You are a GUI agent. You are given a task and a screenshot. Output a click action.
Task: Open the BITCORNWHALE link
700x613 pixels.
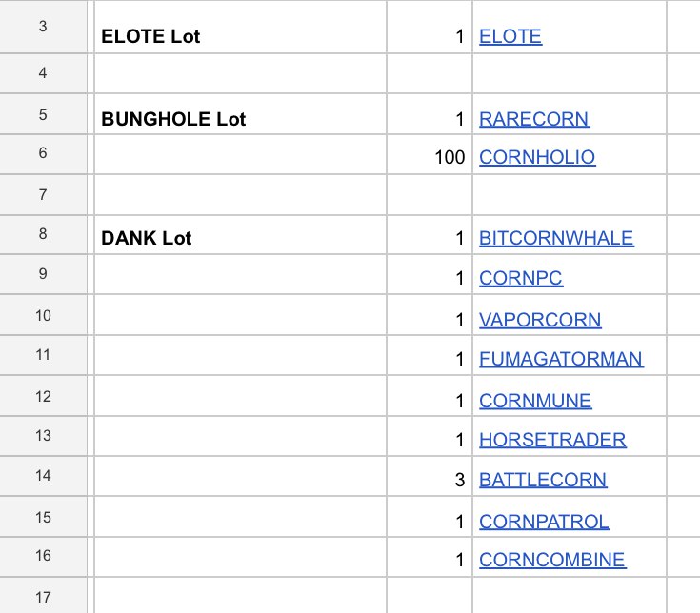(556, 238)
